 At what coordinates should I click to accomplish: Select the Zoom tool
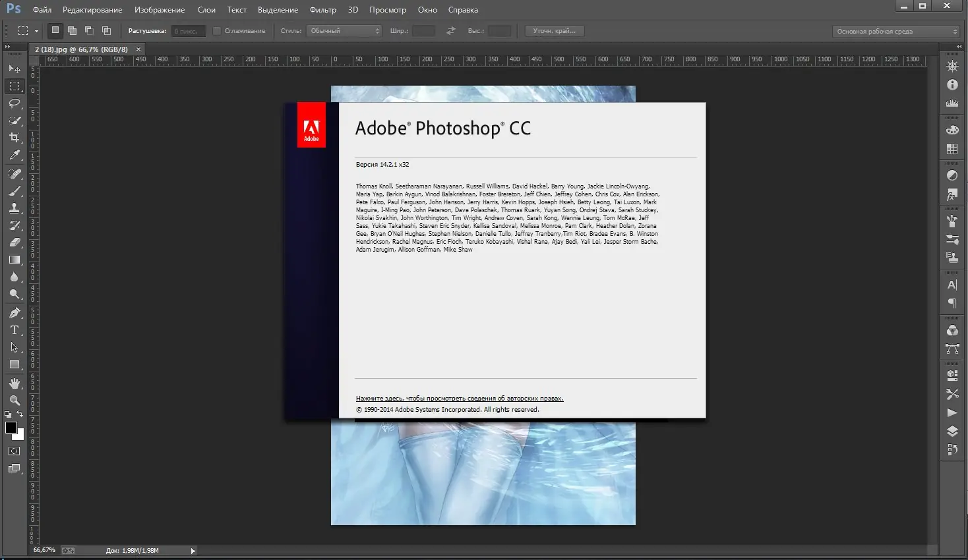point(15,401)
